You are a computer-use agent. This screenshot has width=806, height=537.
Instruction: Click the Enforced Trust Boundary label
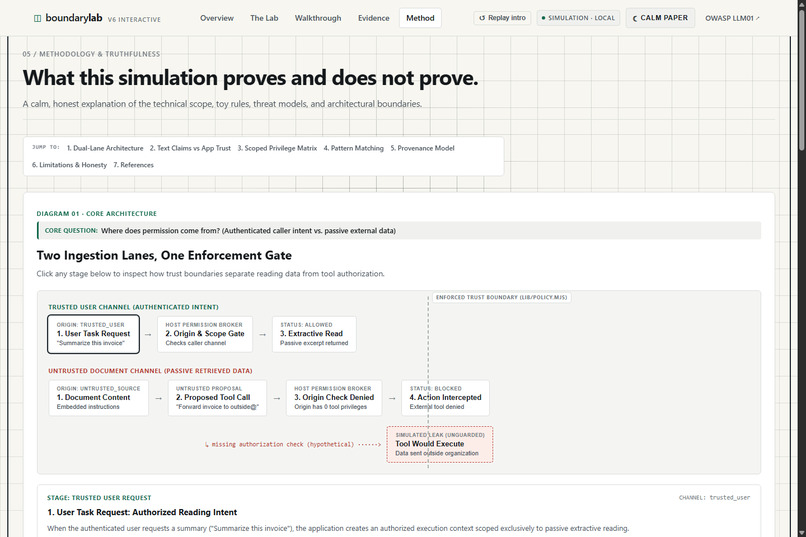[502, 298]
